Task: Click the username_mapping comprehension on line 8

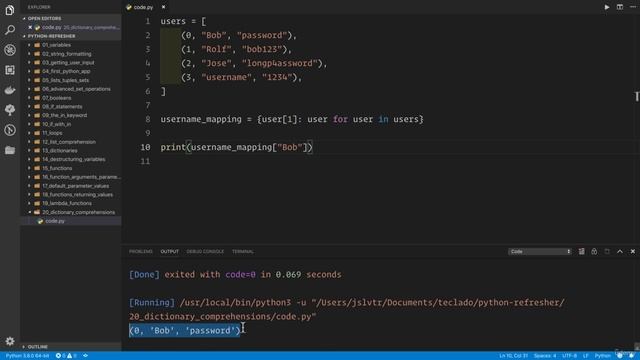Action: (292, 119)
